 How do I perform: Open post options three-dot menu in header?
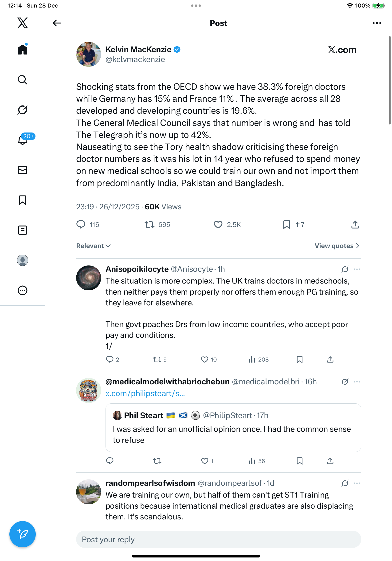point(376,23)
